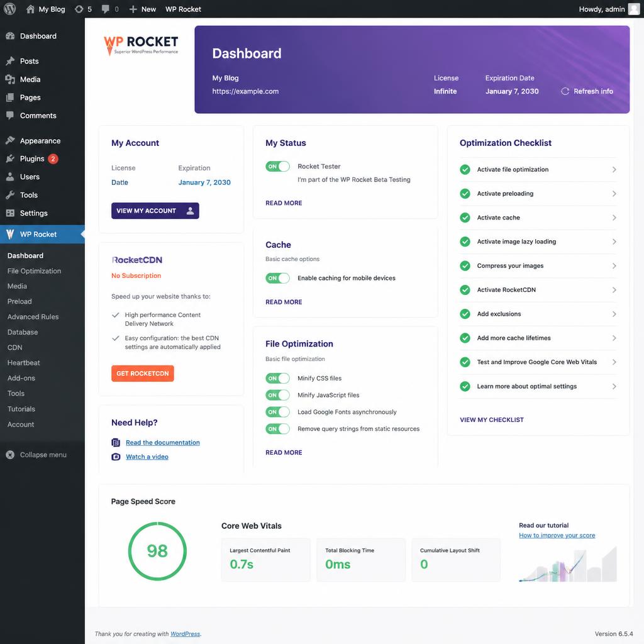Toggle Remove query strings from static resources
This screenshot has height=644, width=644.
(x=277, y=429)
